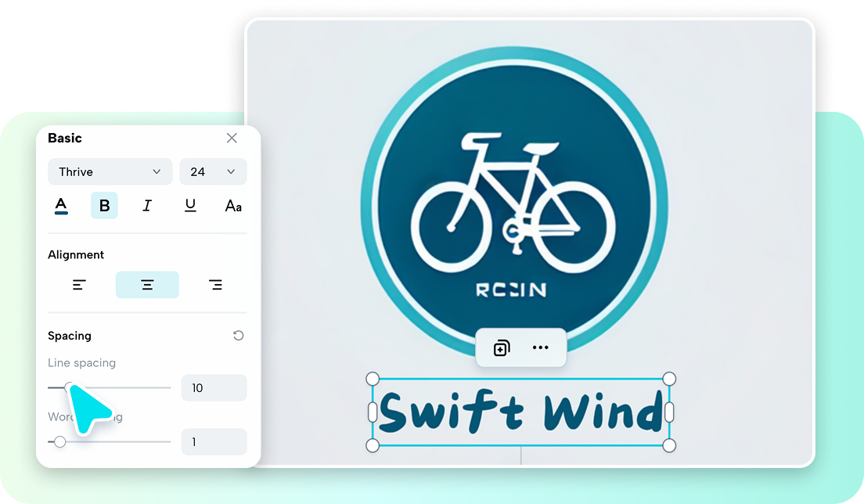Image resolution: width=864 pixels, height=504 pixels.
Task: Select the bicycle logo image
Action: pyautogui.click(x=514, y=203)
